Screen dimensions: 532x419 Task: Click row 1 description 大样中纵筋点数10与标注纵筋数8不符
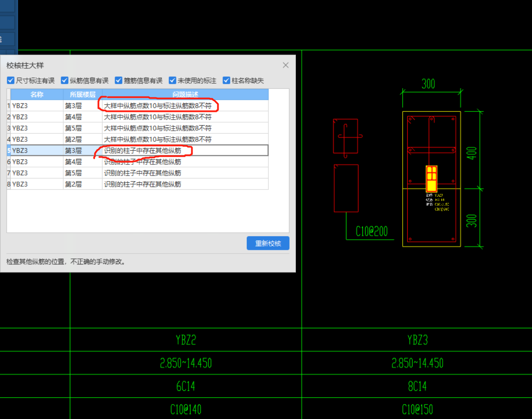[x=185, y=105]
